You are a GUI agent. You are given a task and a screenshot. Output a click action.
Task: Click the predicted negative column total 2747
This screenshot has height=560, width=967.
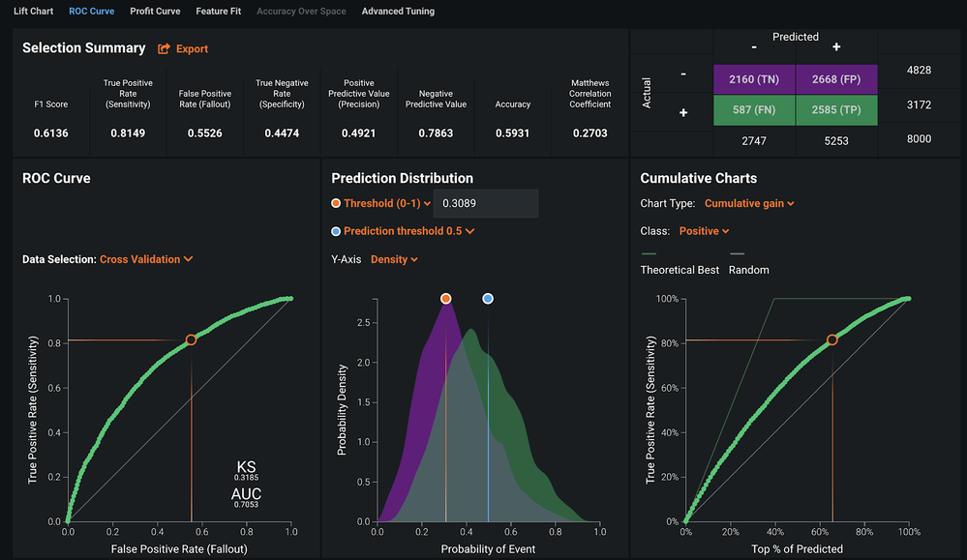[x=754, y=141]
